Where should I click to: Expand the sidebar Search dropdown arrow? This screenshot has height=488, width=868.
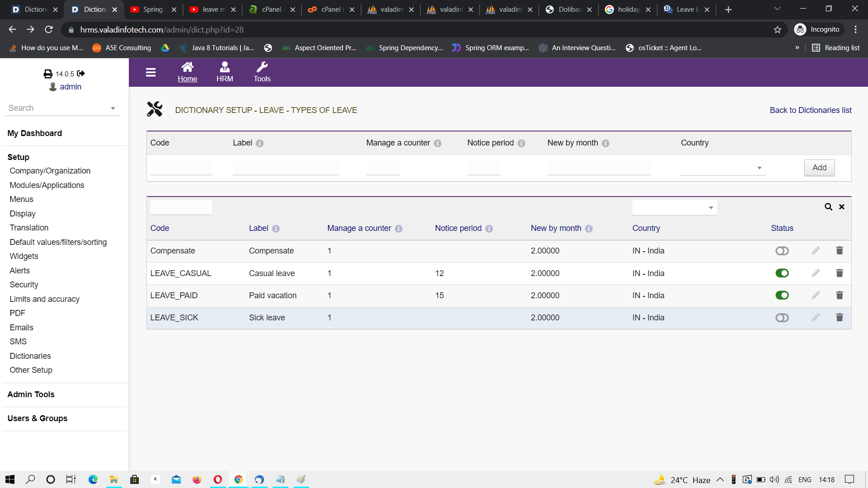pos(113,108)
